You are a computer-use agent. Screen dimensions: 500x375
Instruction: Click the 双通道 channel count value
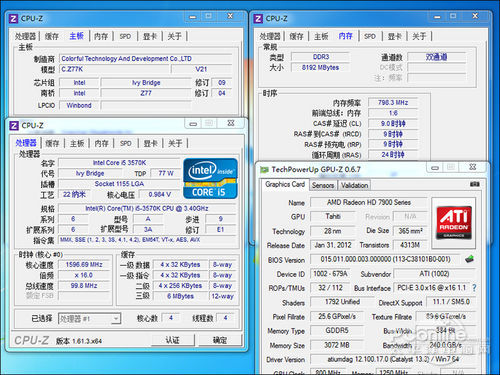point(436,57)
